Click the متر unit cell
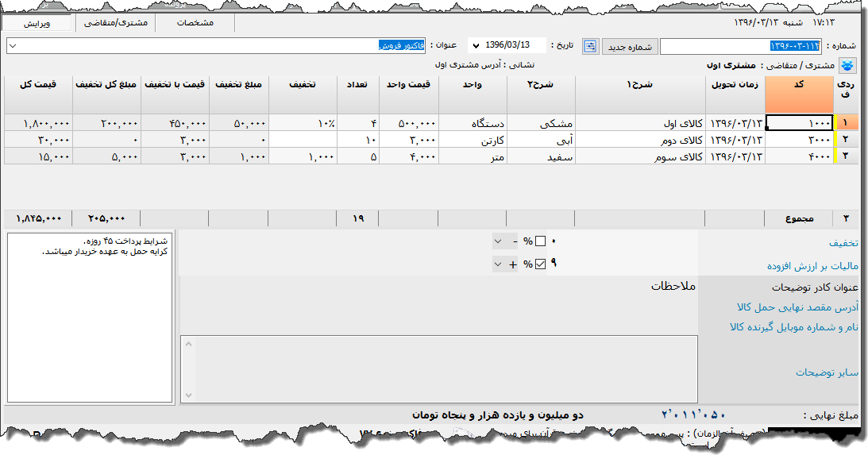The width and height of the screenshot is (868, 455). (473, 156)
